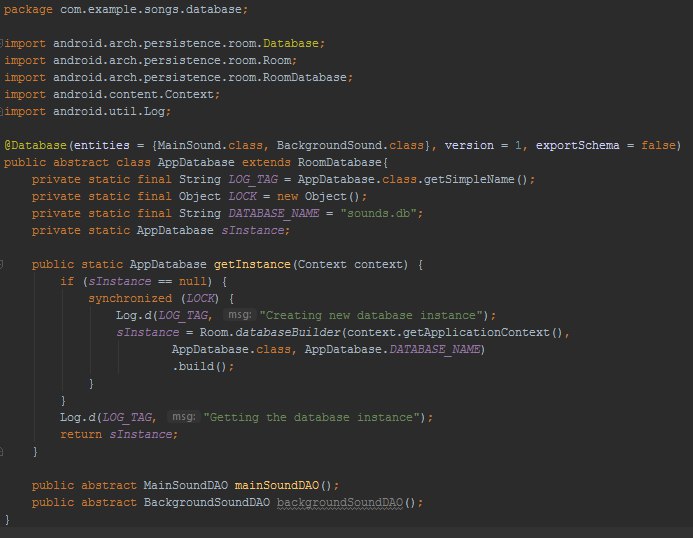
Task: Click the databaseBuilder method call
Action: coord(287,332)
